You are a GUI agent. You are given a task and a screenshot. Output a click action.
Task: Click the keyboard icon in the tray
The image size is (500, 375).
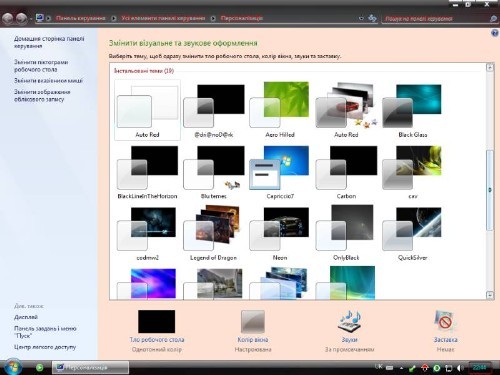click(389, 368)
